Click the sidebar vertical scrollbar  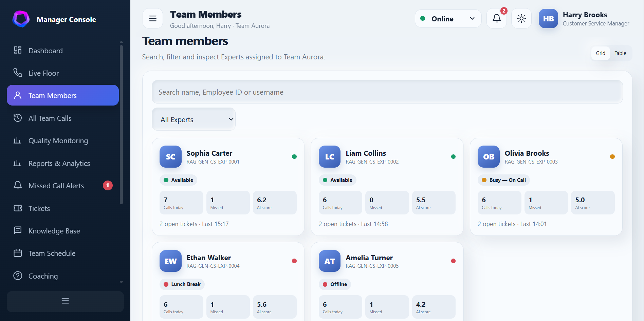coord(121,125)
